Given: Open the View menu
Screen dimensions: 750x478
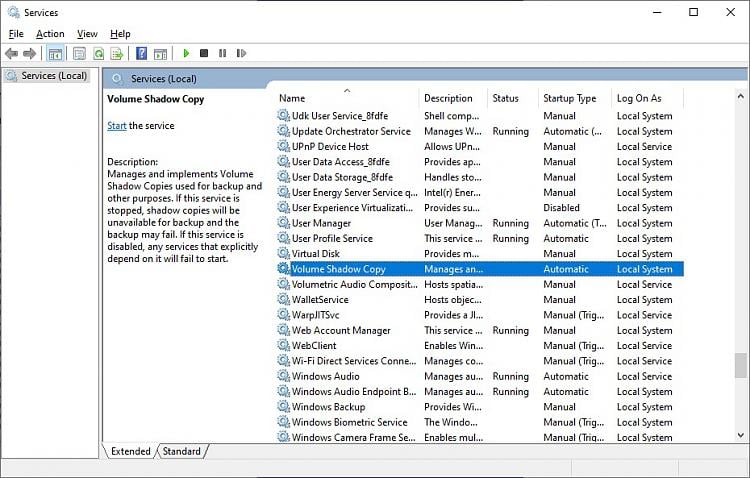Looking at the screenshot, I should tap(87, 33).
